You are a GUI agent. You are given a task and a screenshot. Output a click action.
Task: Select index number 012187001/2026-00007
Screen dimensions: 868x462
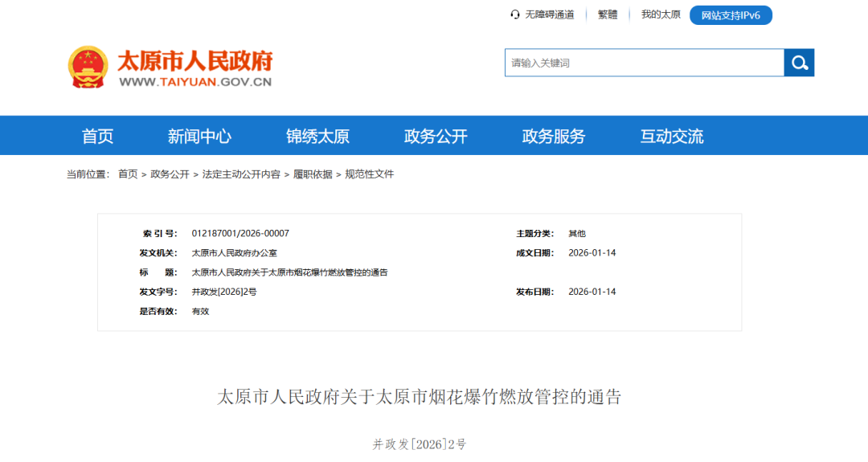click(x=240, y=234)
